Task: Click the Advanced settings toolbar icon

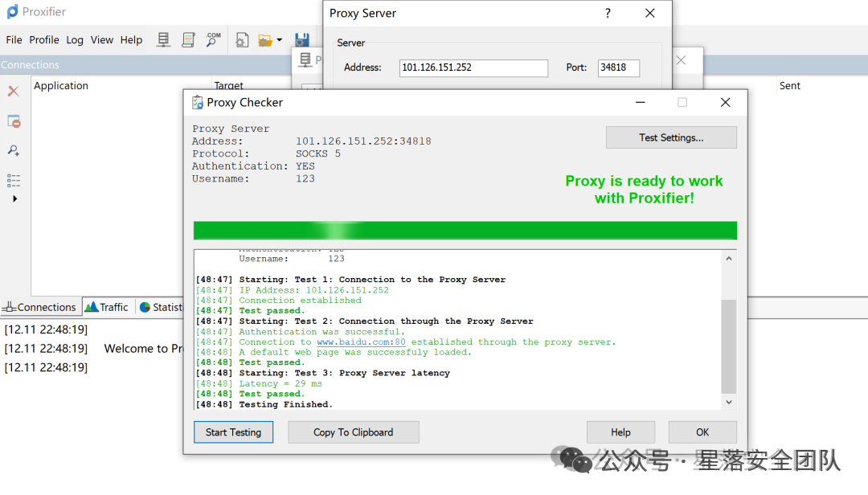Action: pos(242,40)
